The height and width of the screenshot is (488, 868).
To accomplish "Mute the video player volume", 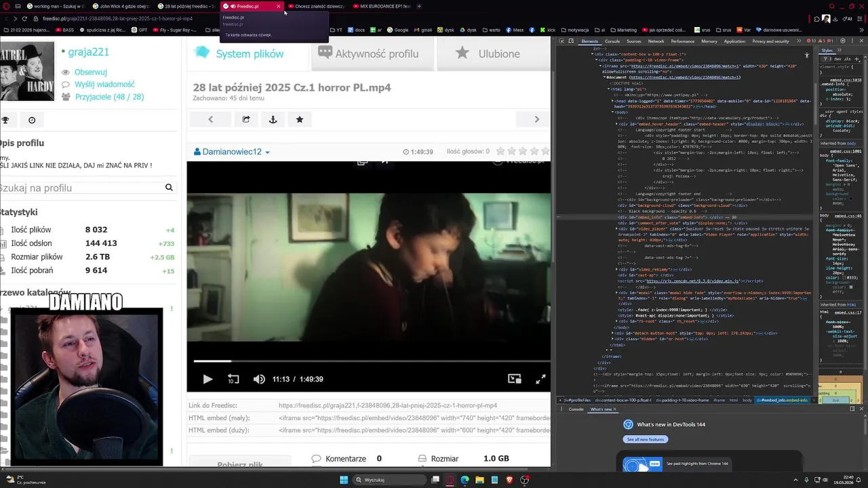I will tap(259, 379).
